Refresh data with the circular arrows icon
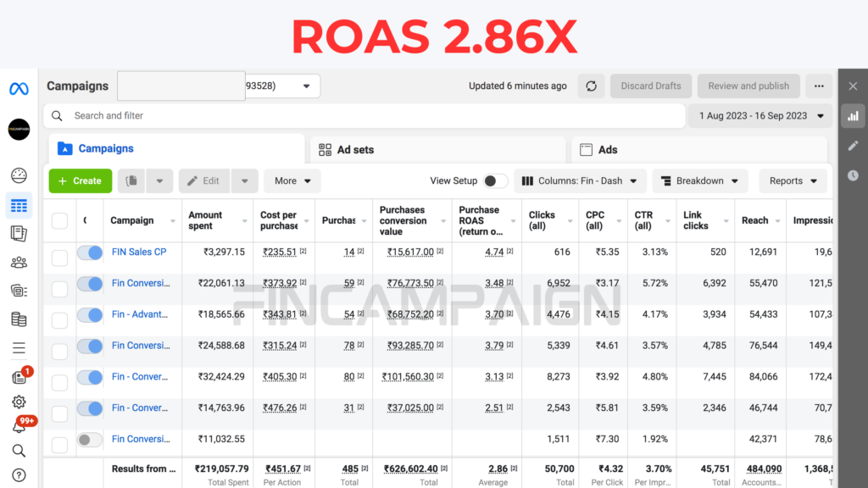The height and width of the screenshot is (488, 868). coord(591,86)
